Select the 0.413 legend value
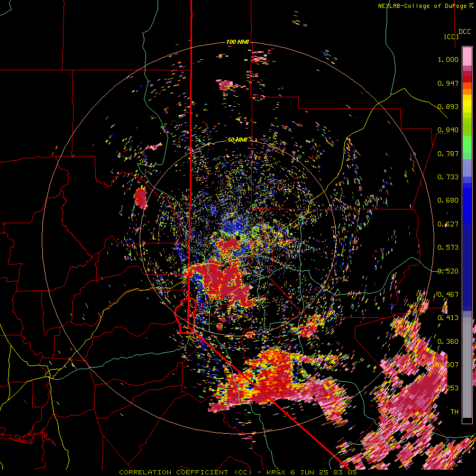The height and width of the screenshot is (476, 476). pos(448,318)
